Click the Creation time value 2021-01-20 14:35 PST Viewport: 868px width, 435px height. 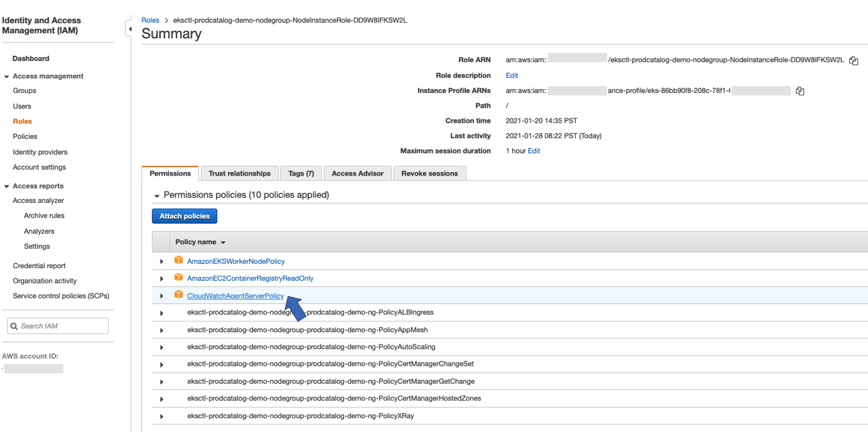pyautogui.click(x=541, y=121)
